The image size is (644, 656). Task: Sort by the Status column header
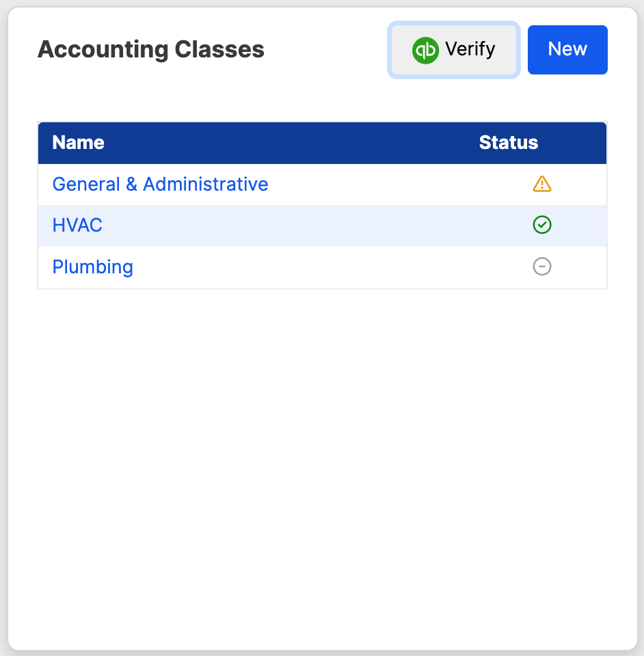point(508,143)
